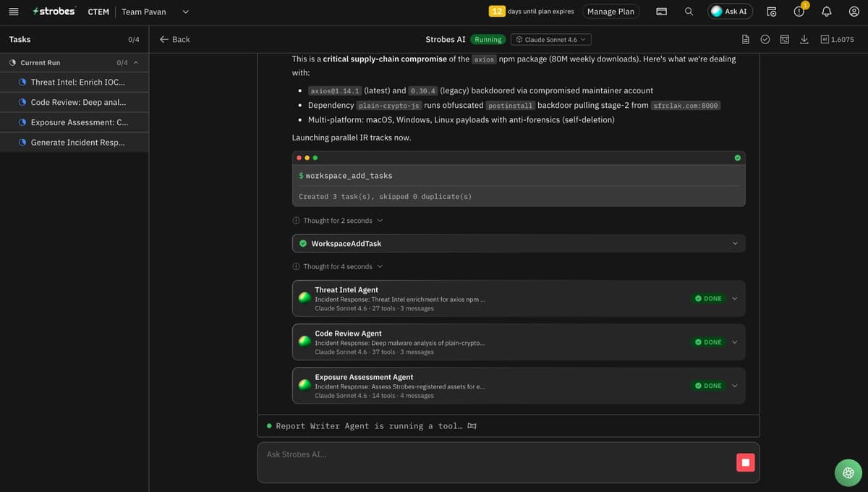Screen dimensions: 868x492
Task: Open the user profile avatar
Action: 854,12
